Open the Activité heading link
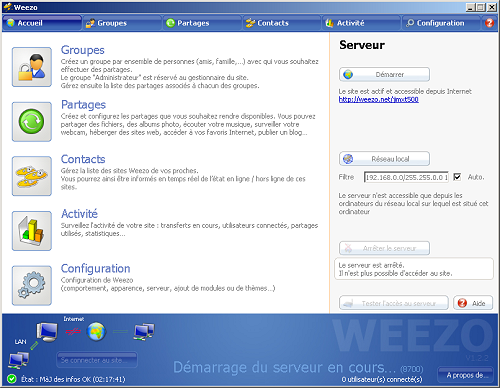This screenshot has height=388, width=500. (79, 214)
